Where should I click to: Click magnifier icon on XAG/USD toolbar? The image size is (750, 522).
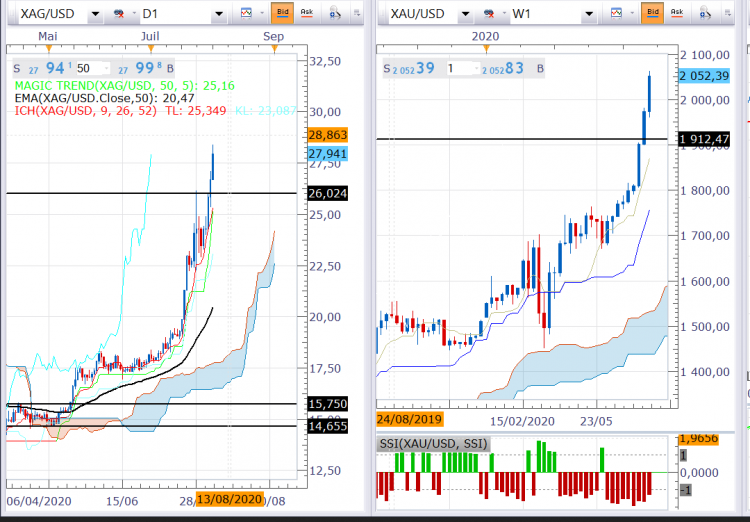tap(335, 15)
